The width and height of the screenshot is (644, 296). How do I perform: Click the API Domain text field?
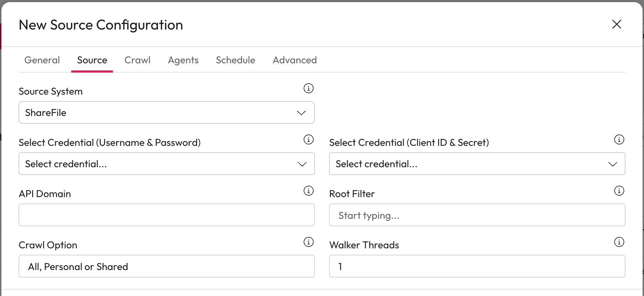click(166, 215)
